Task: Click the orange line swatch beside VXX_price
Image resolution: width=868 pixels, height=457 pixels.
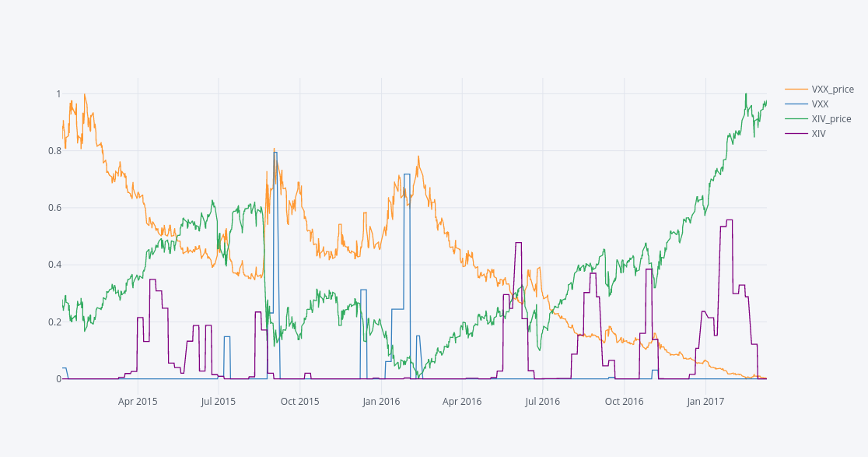Action: (x=796, y=90)
